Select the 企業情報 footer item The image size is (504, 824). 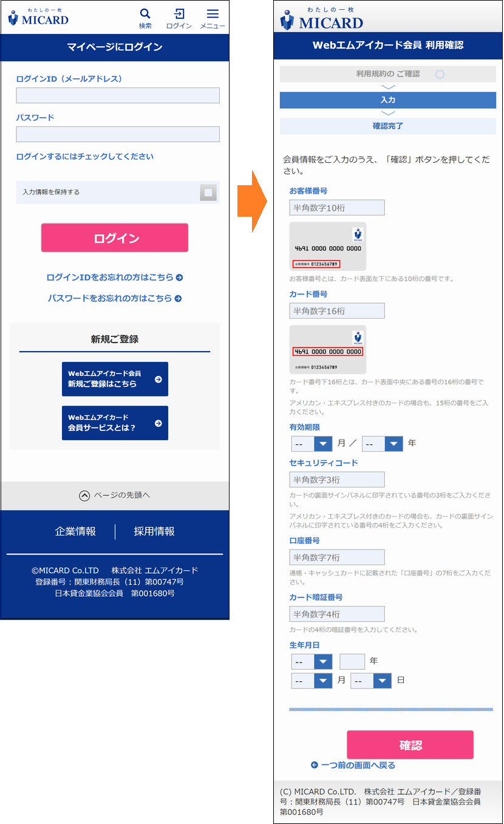tap(75, 531)
